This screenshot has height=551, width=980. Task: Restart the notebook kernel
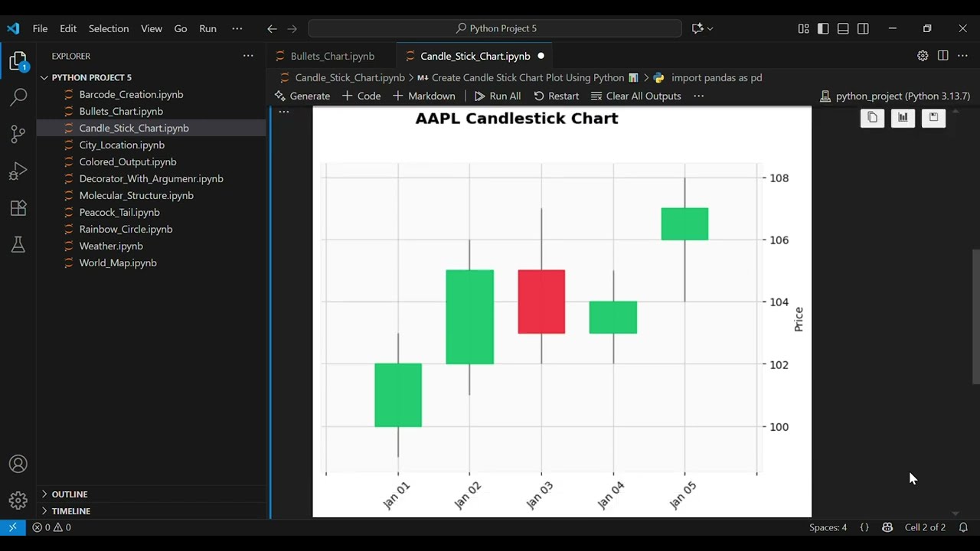(556, 96)
